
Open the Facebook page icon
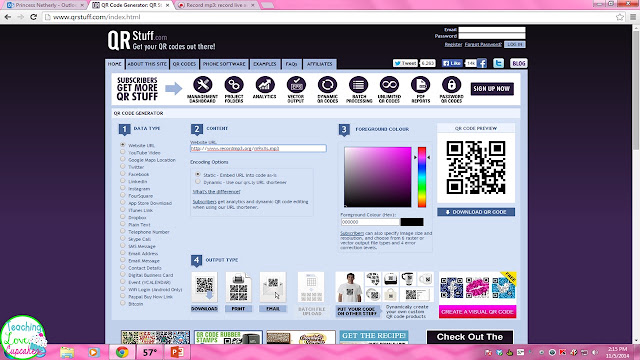click(x=482, y=63)
